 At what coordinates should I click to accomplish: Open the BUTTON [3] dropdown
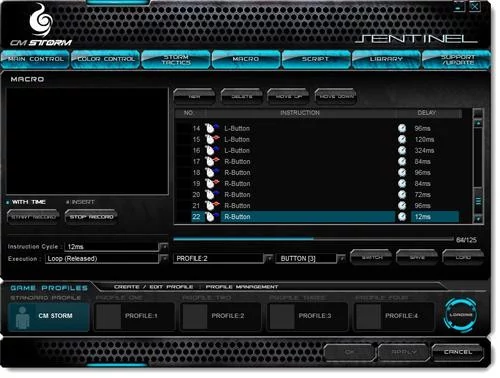(x=341, y=258)
